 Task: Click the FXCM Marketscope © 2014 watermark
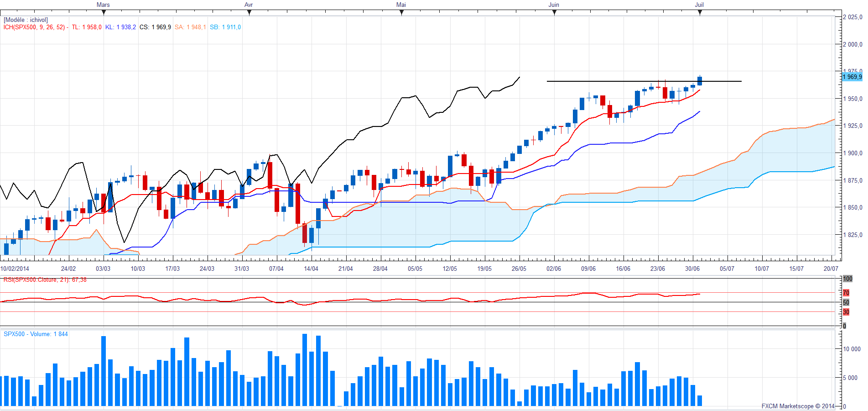pos(798,406)
